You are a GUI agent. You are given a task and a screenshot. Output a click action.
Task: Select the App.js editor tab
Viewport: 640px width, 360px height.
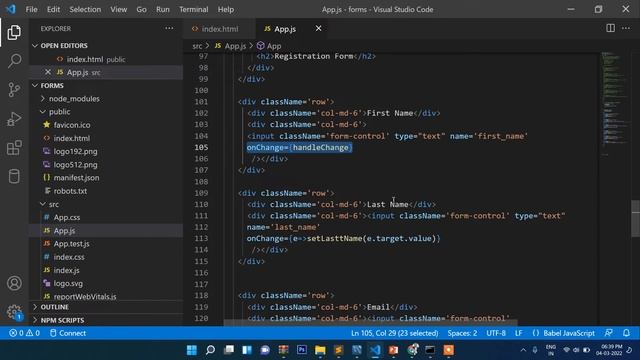285,29
